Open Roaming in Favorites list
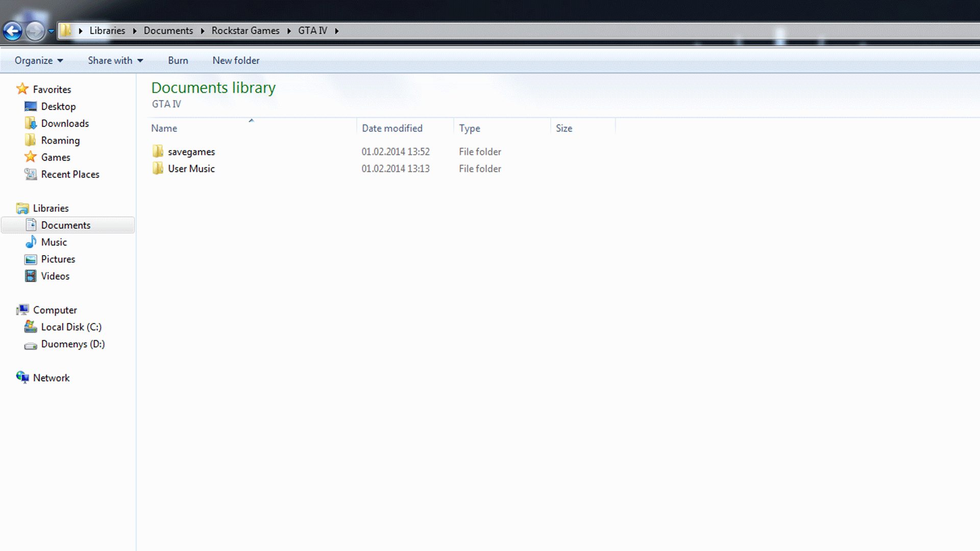 (x=60, y=140)
